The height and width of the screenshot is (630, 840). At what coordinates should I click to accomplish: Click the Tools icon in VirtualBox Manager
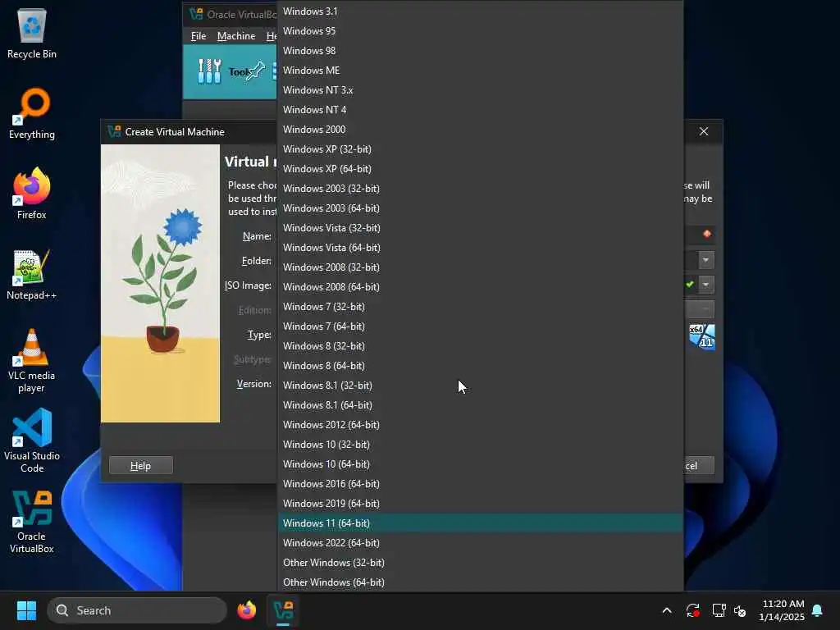pyautogui.click(x=209, y=71)
